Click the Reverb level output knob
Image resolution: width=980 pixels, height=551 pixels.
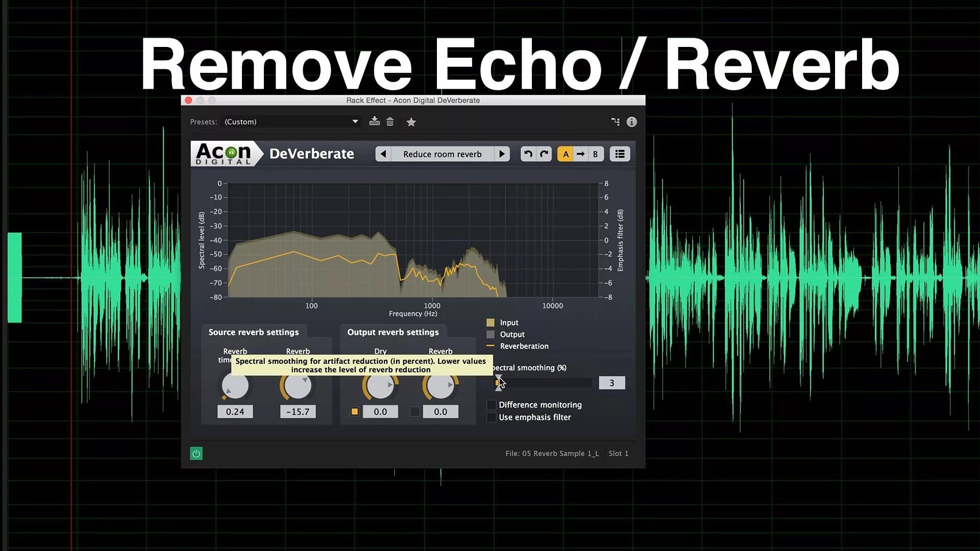point(440,385)
